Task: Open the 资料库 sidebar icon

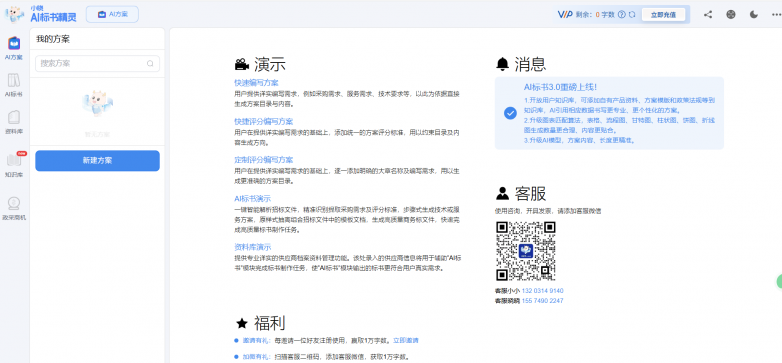Action: 14,122
